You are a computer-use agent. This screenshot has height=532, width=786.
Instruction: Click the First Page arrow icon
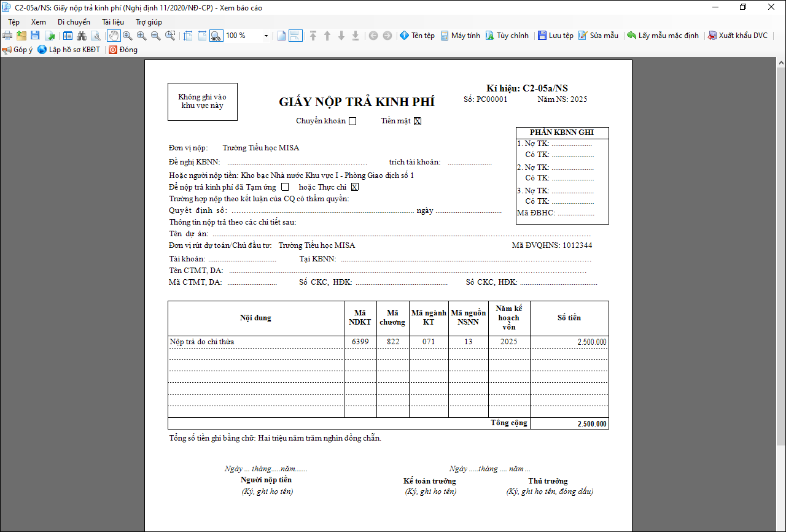pos(313,36)
